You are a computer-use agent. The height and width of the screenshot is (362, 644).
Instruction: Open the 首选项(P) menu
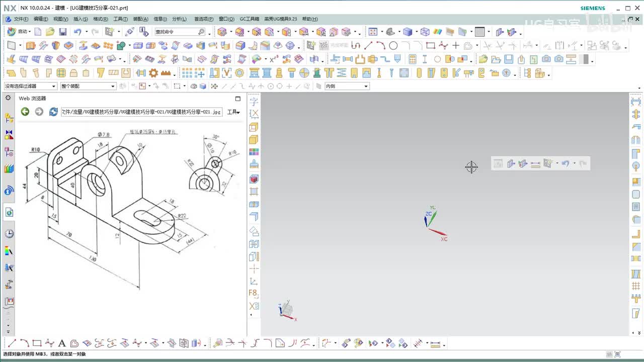coord(204,19)
